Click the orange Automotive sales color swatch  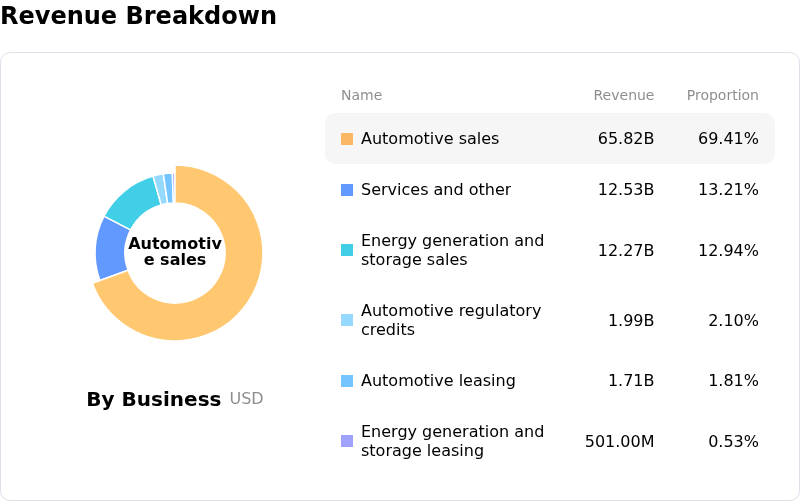[x=347, y=139]
